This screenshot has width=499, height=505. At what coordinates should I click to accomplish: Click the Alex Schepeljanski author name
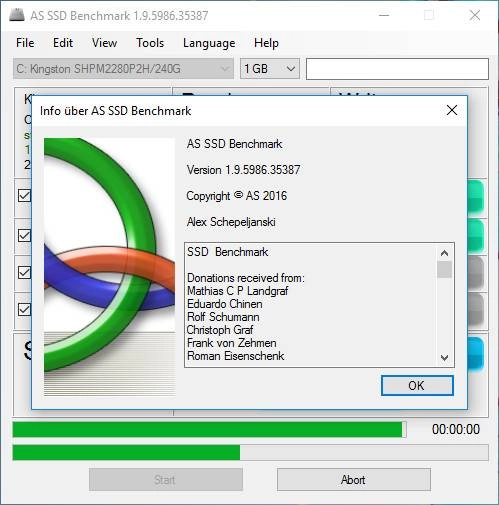pos(231,222)
